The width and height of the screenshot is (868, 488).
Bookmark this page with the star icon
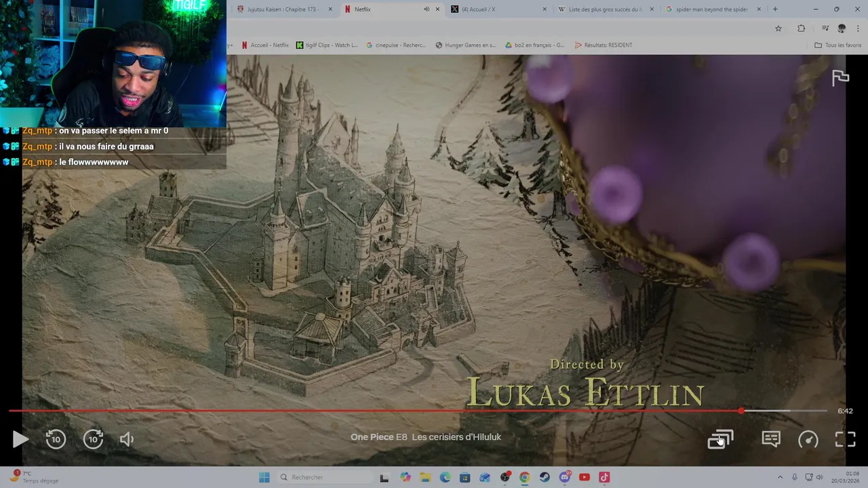778,28
